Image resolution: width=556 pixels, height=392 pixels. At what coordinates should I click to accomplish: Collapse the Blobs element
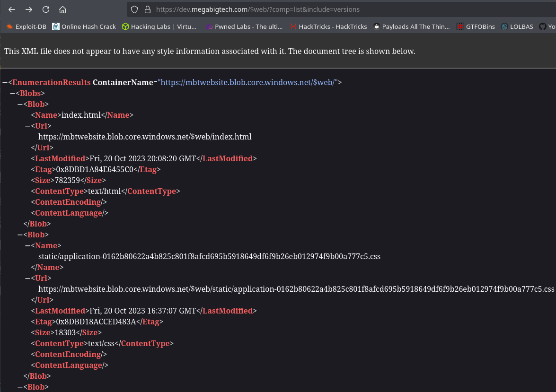point(12,93)
